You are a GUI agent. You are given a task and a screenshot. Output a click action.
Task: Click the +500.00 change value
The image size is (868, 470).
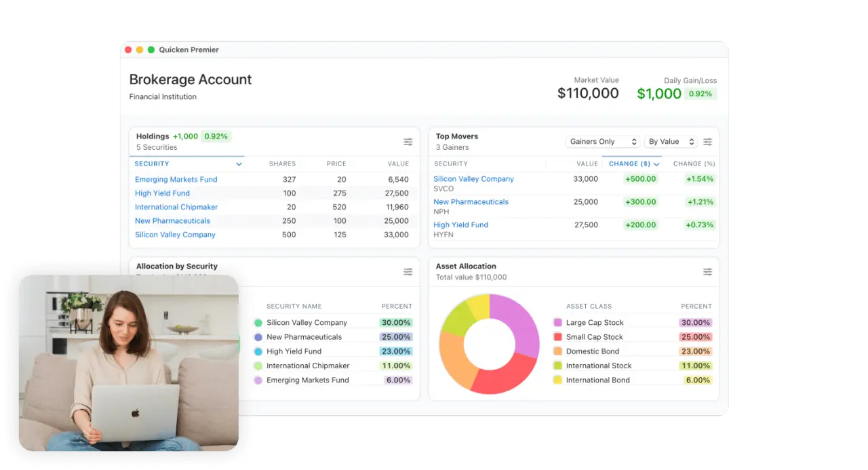(641, 179)
